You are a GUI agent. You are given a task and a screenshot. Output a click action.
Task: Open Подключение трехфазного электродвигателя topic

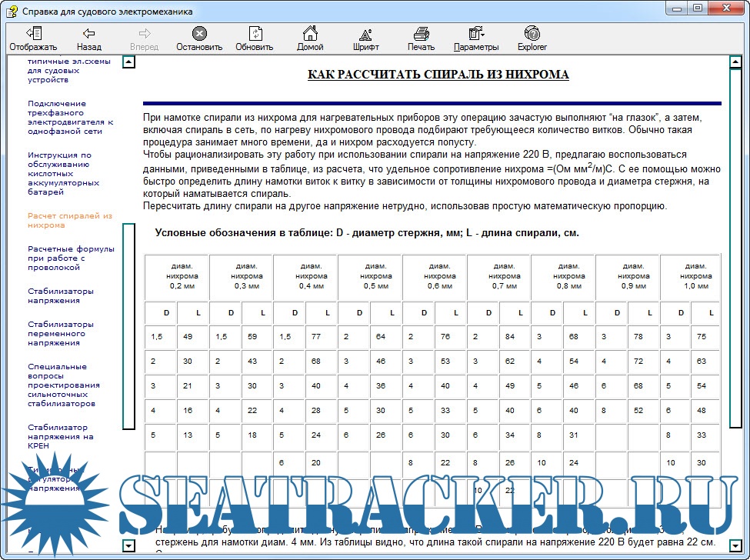tap(70, 117)
